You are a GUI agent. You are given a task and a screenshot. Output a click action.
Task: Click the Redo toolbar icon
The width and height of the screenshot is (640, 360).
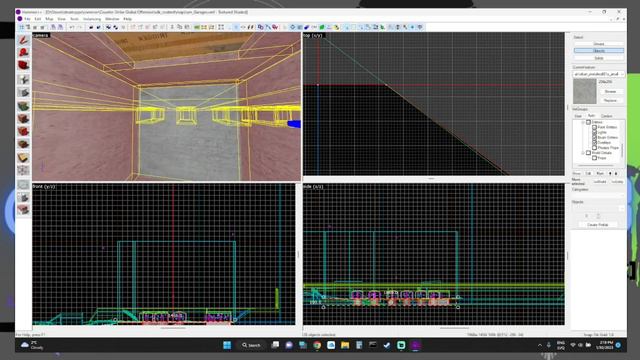pos(79,27)
